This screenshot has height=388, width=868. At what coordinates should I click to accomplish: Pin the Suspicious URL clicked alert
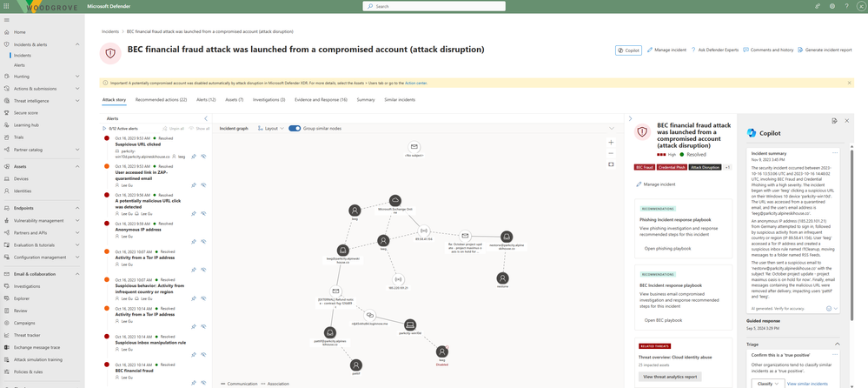(194, 157)
